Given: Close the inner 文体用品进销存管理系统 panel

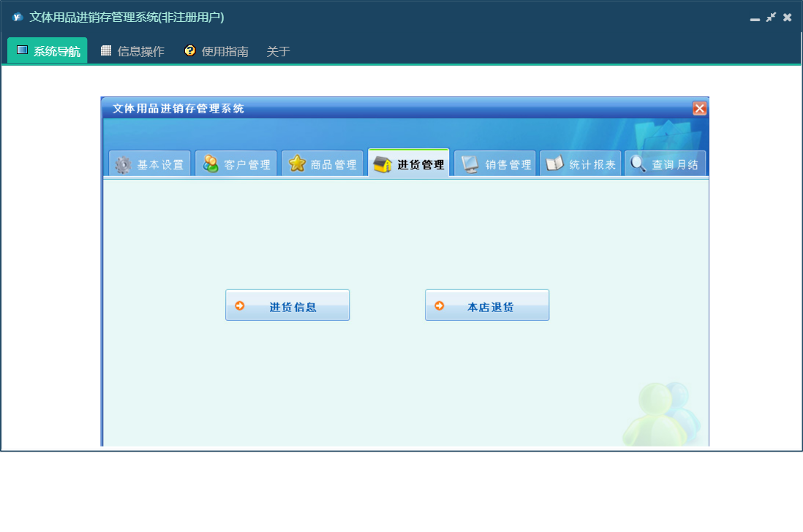Looking at the screenshot, I should [x=700, y=108].
